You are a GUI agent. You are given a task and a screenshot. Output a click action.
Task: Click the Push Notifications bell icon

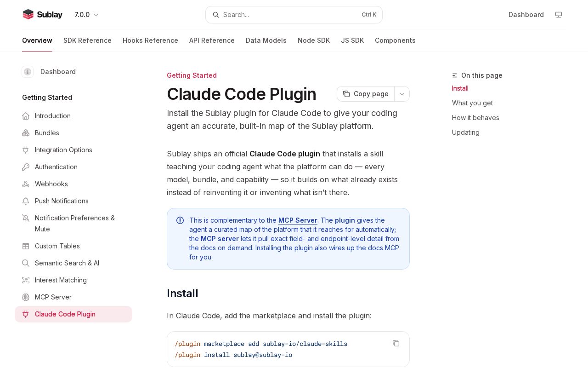click(26, 201)
